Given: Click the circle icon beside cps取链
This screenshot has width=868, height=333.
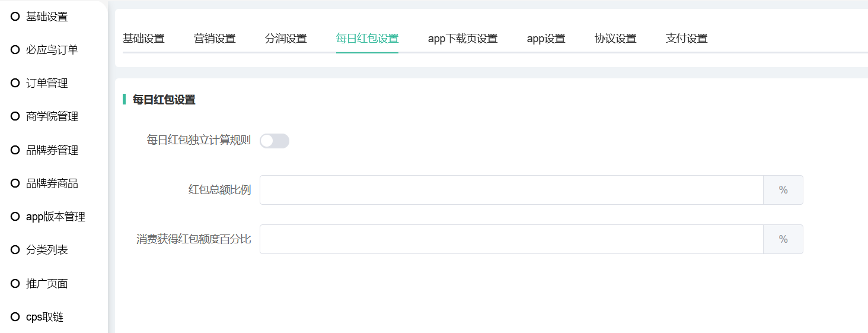Looking at the screenshot, I should [x=15, y=317].
